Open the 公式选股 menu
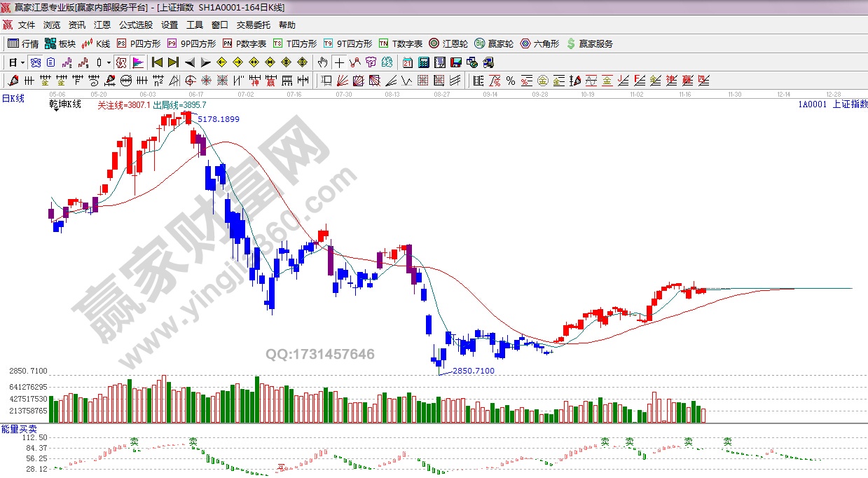 pos(135,25)
